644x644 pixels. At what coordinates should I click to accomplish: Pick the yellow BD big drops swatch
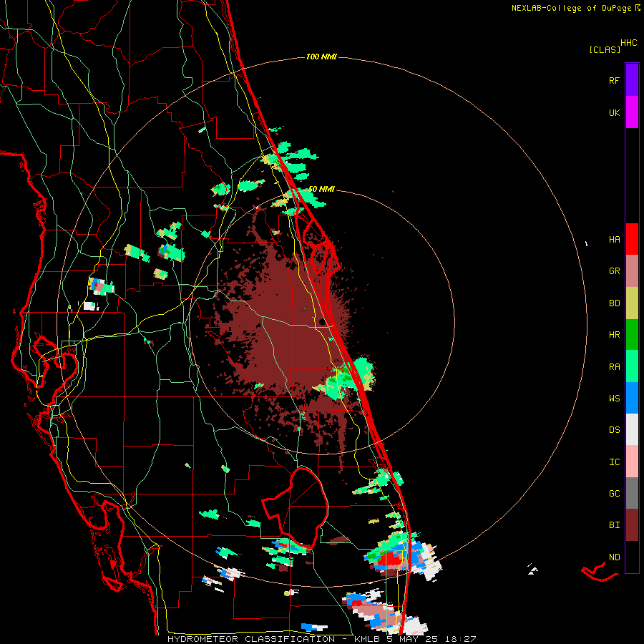(x=632, y=303)
